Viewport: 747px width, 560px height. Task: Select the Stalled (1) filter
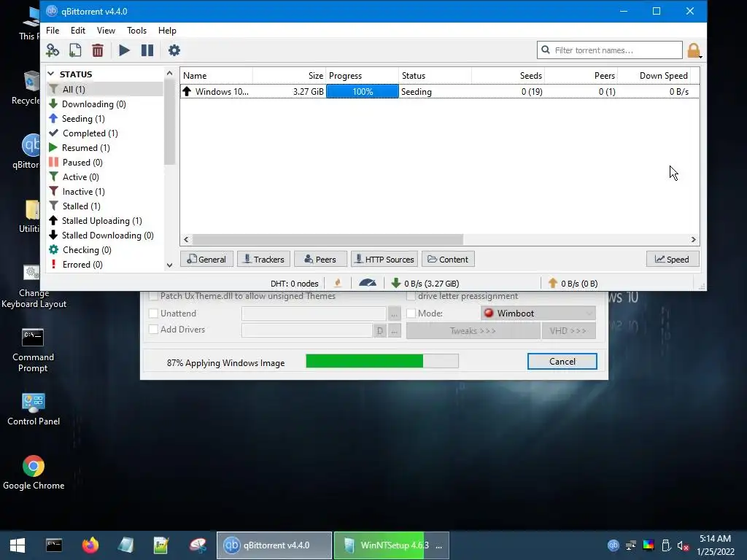click(105, 206)
